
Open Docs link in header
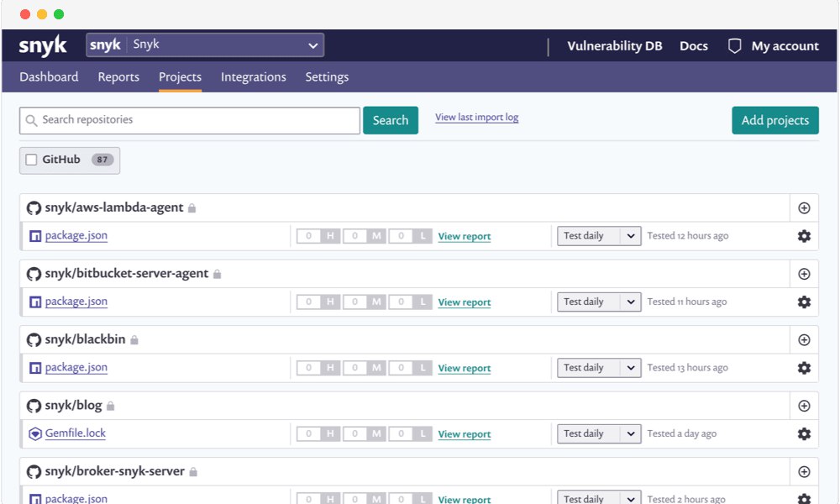coord(694,46)
